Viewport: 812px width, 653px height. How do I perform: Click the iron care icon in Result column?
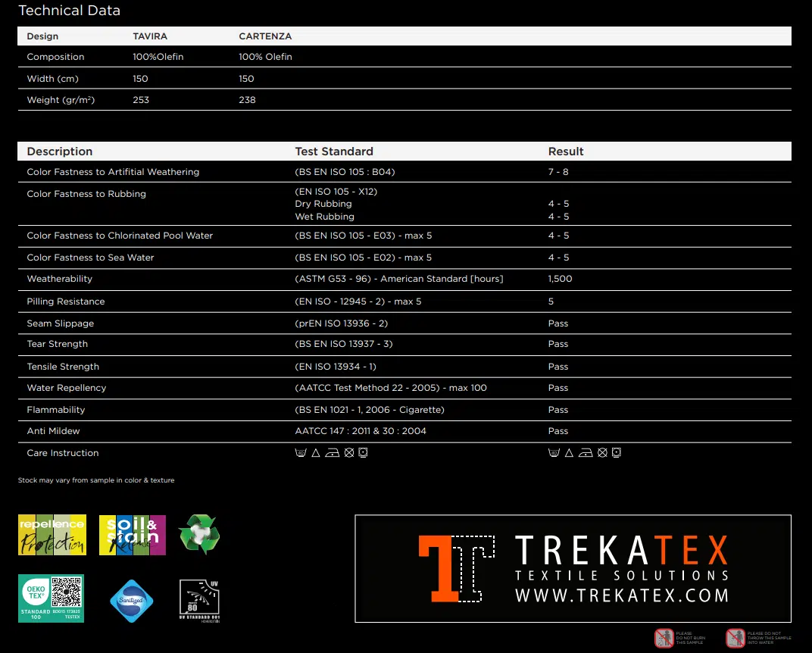pyautogui.click(x=586, y=453)
